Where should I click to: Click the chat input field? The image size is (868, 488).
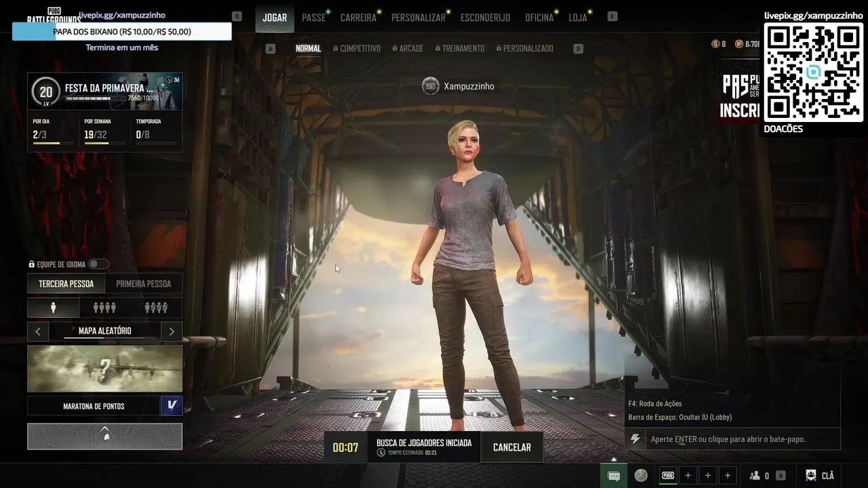(x=743, y=439)
